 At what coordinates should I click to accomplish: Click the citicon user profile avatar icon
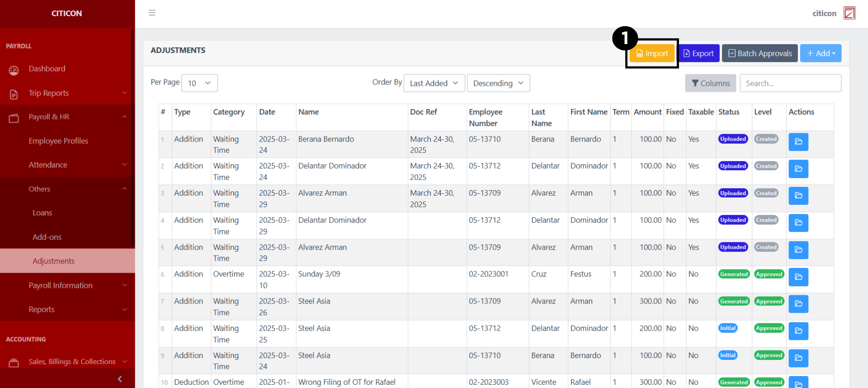[x=849, y=13]
